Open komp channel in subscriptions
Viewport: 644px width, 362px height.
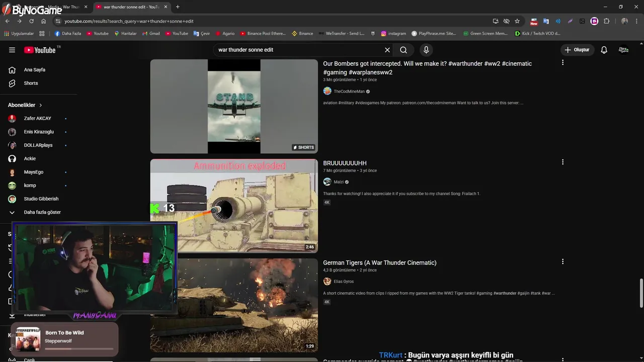click(x=30, y=186)
